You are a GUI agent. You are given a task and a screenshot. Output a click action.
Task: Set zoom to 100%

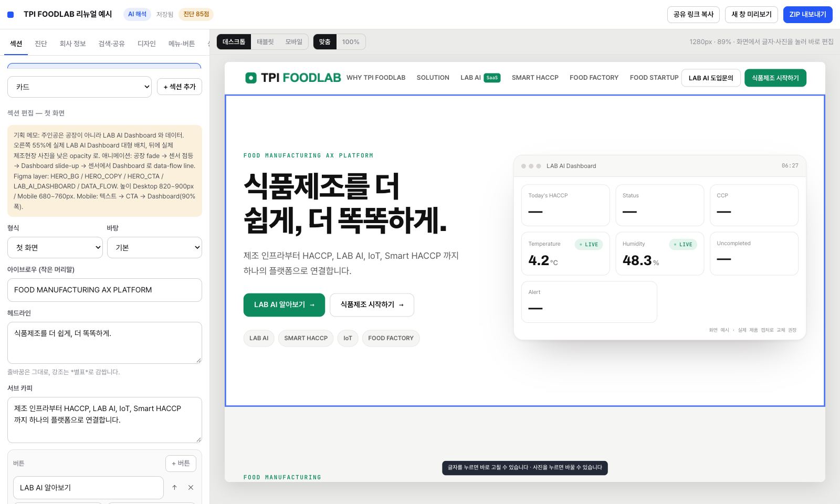(x=351, y=42)
